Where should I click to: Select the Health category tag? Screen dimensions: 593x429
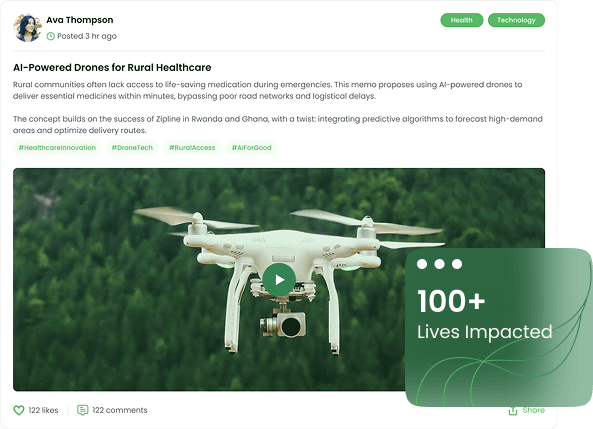(x=461, y=20)
